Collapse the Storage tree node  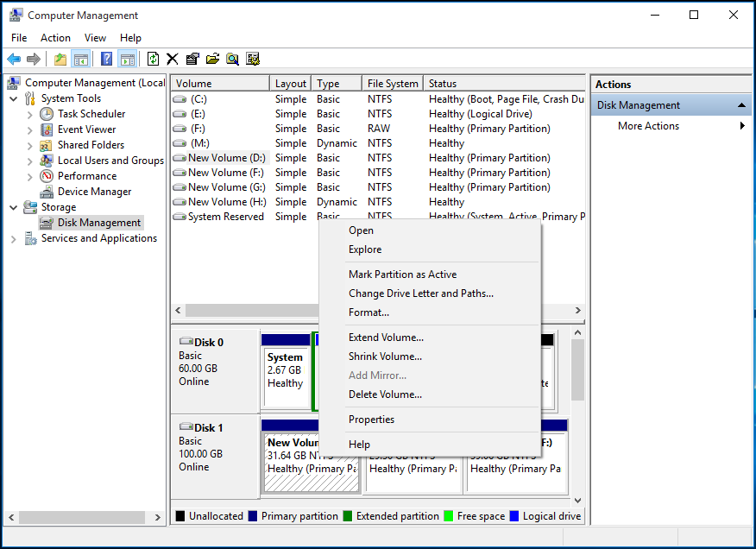pyautogui.click(x=14, y=207)
